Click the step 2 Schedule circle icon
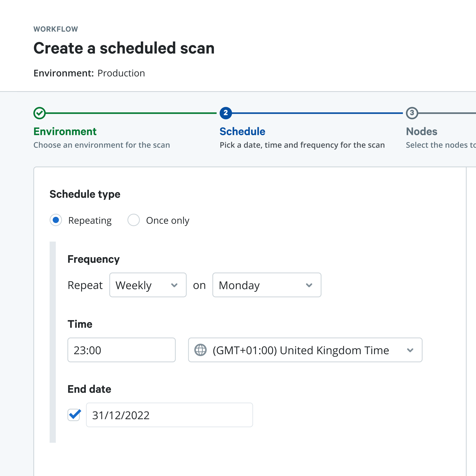 (226, 113)
